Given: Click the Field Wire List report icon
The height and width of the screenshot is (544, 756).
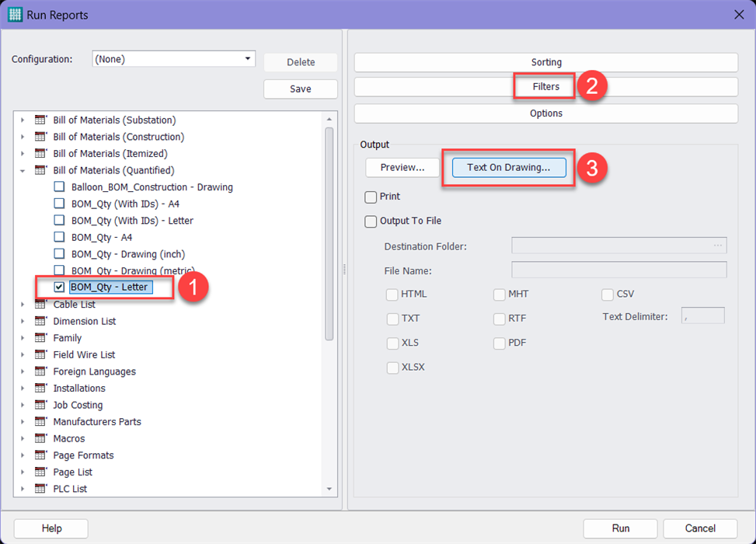Looking at the screenshot, I should (40, 354).
